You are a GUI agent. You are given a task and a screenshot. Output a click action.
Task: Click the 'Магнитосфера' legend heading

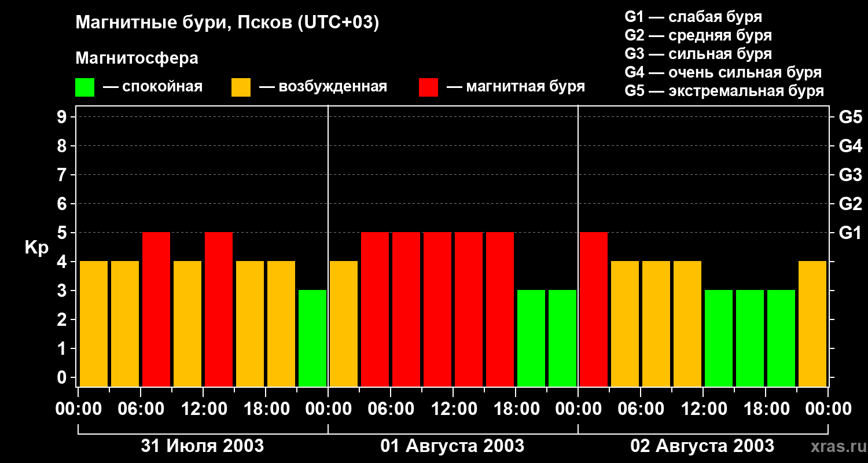click(x=137, y=58)
